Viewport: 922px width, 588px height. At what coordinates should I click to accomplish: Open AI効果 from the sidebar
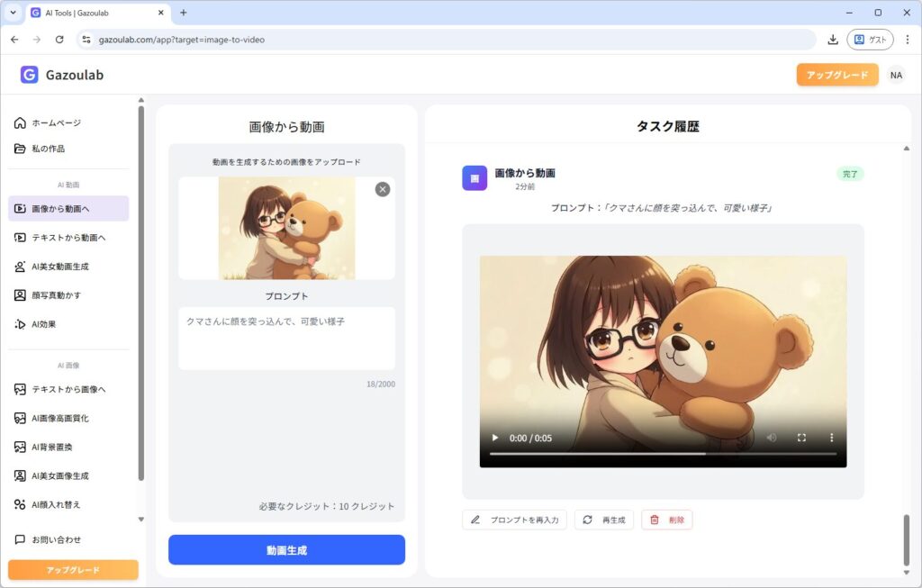(x=44, y=324)
